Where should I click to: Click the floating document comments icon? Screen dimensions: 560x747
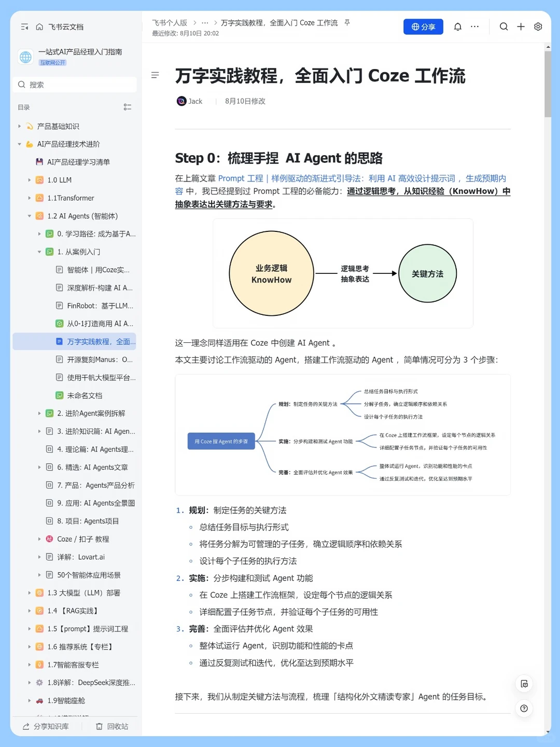(x=524, y=684)
